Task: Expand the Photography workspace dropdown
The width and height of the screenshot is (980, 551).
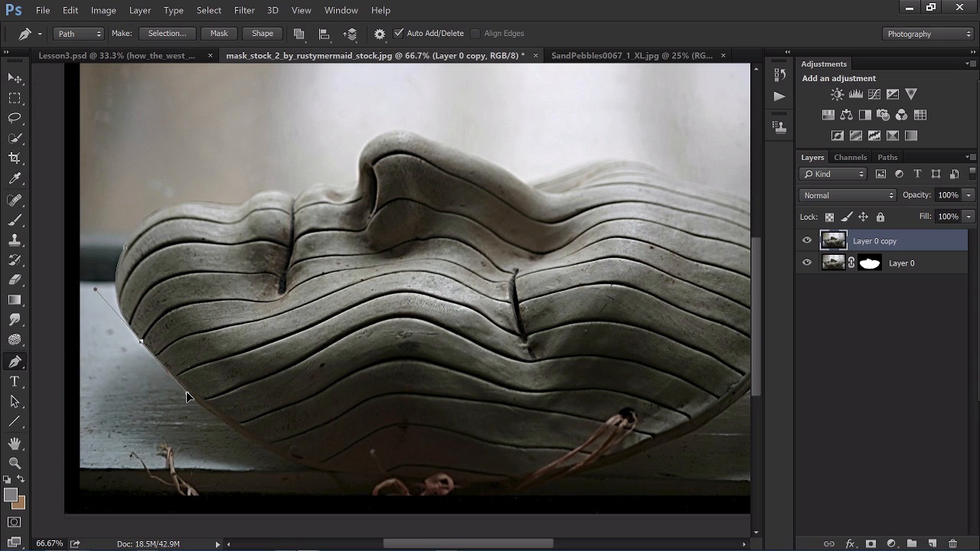Action: click(x=927, y=34)
